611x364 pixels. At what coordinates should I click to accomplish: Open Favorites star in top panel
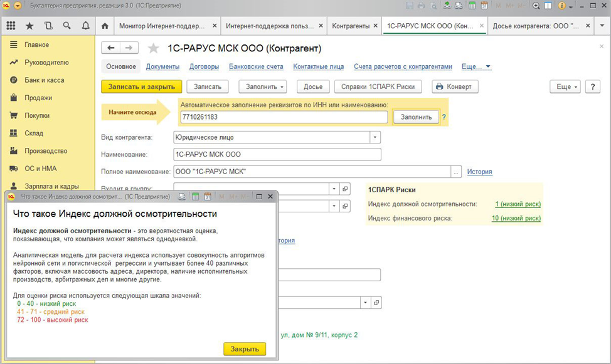click(29, 26)
